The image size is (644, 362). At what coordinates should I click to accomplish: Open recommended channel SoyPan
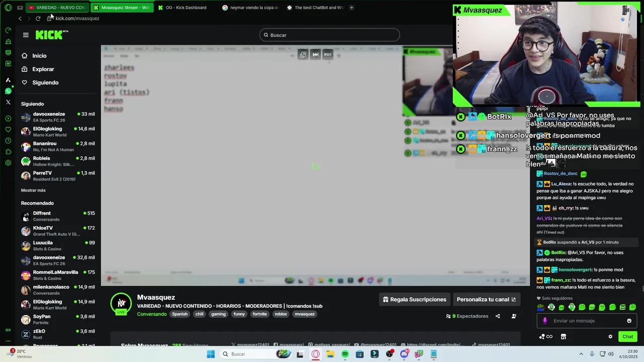coord(58,319)
